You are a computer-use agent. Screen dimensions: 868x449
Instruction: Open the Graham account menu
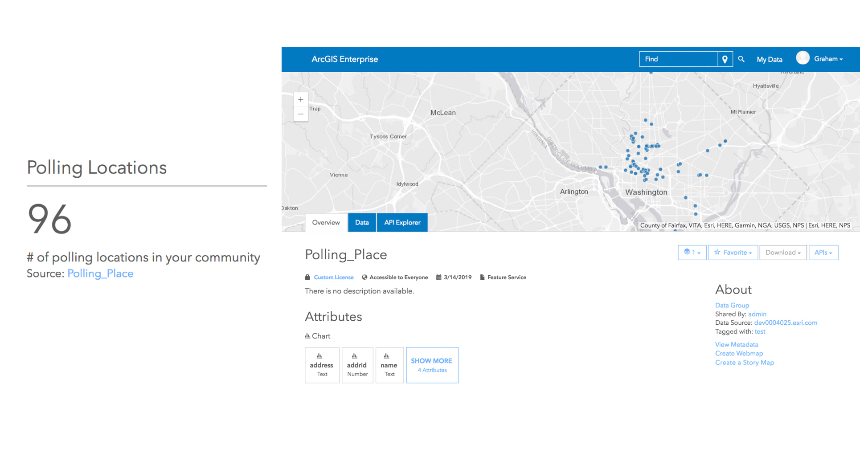point(828,59)
